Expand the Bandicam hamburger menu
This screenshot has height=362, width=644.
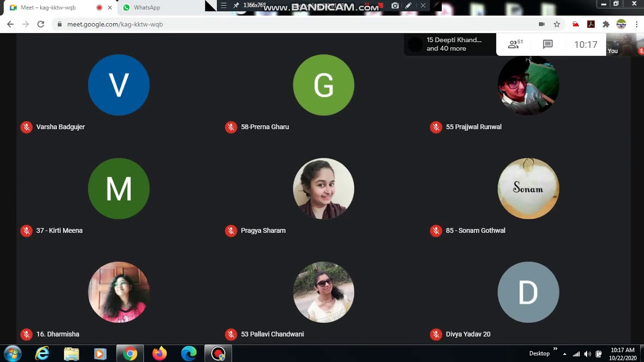(x=224, y=6)
